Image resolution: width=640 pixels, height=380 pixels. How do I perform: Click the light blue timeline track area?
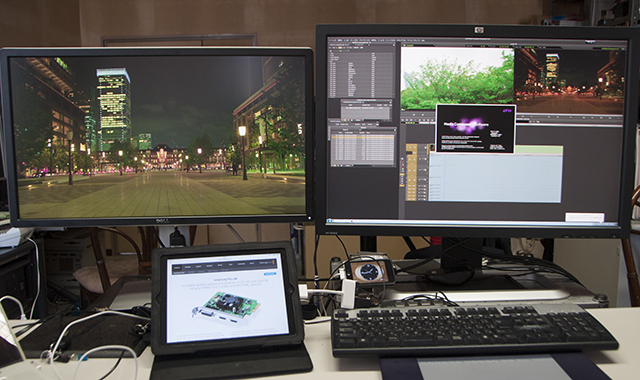pos(496,178)
